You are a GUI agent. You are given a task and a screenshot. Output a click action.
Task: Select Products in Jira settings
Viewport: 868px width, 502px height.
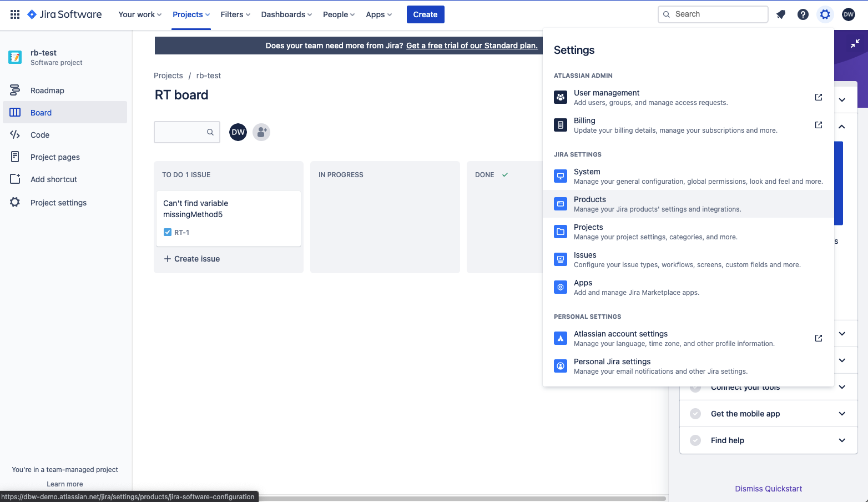pos(688,204)
